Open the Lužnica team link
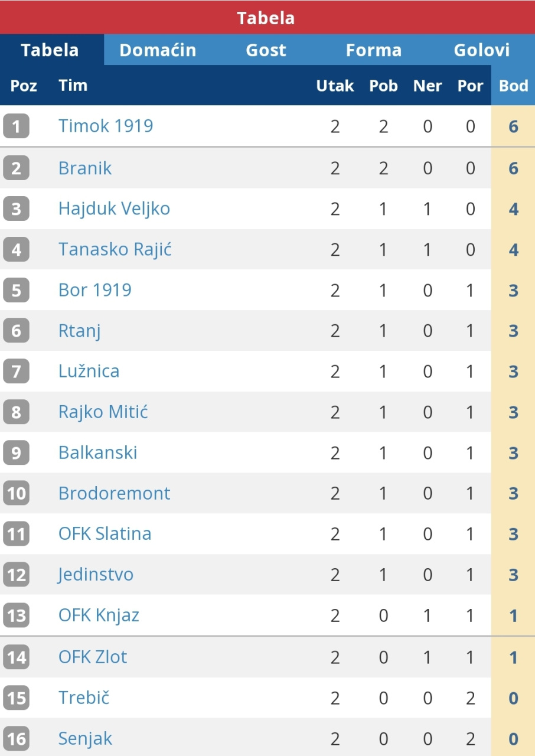 pyautogui.click(x=89, y=371)
